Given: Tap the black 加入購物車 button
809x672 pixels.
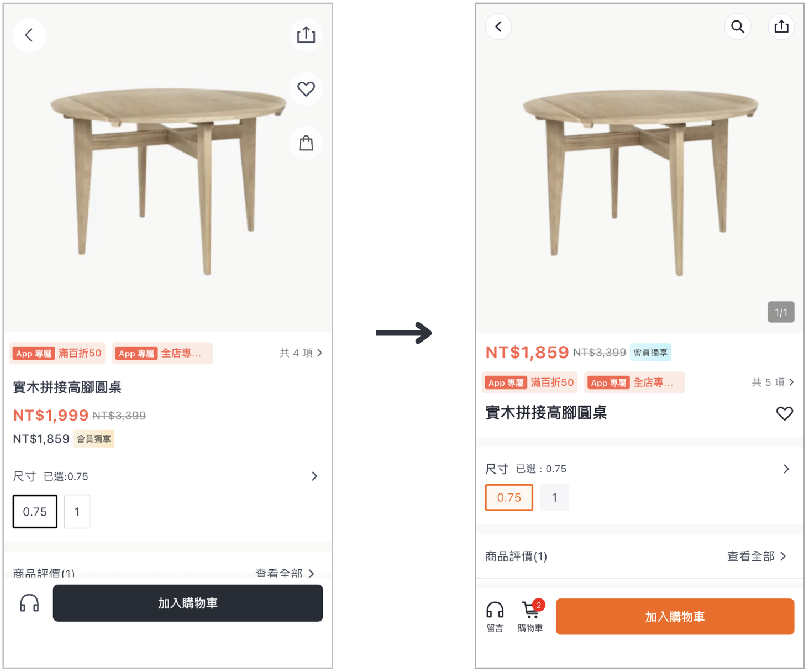Looking at the screenshot, I should pyautogui.click(x=188, y=603).
